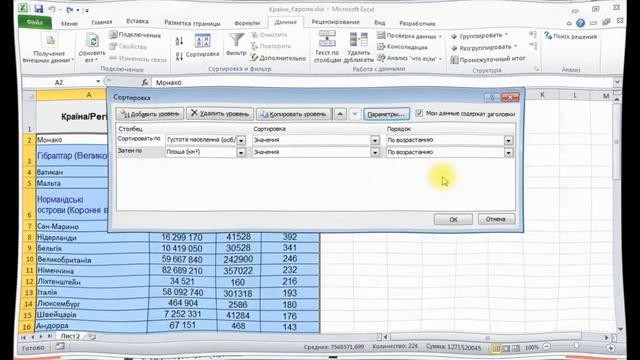Open Connections (Подключения) in ribbon
The height and width of the screenshot is (360, 640).
coord(135,35)
